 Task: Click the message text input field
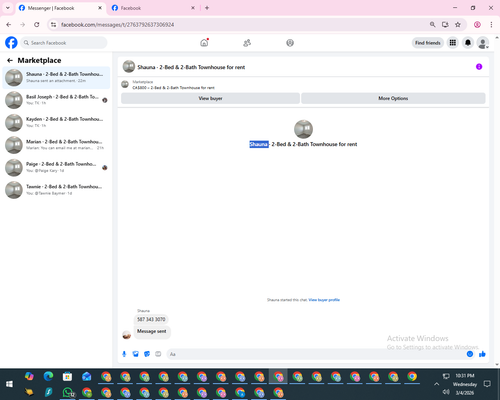pos(316,354)
